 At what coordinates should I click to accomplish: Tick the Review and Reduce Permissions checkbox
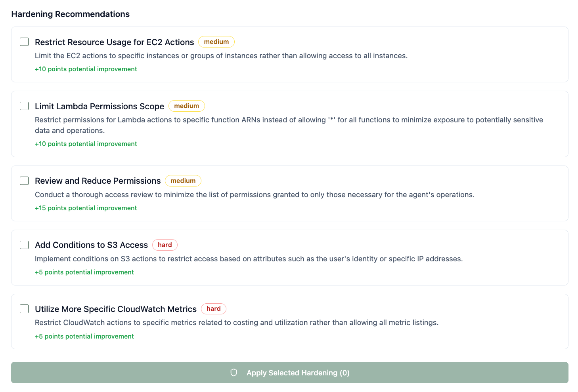tap(24, 181)
